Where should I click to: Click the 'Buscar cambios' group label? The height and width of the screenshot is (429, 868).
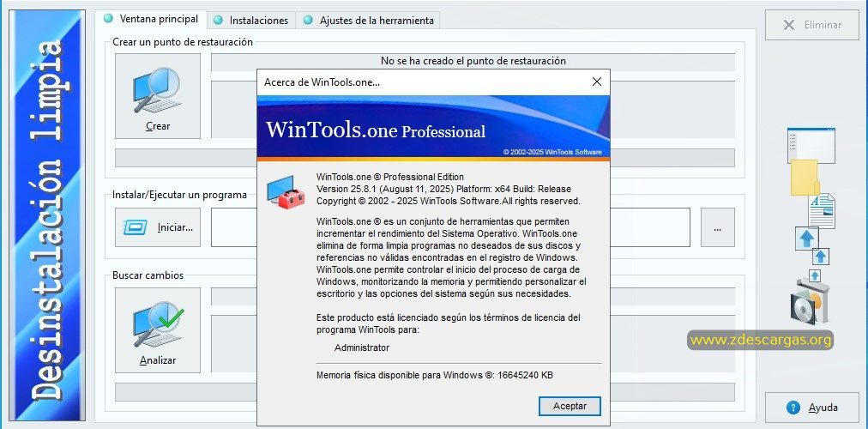click(148, 275)
